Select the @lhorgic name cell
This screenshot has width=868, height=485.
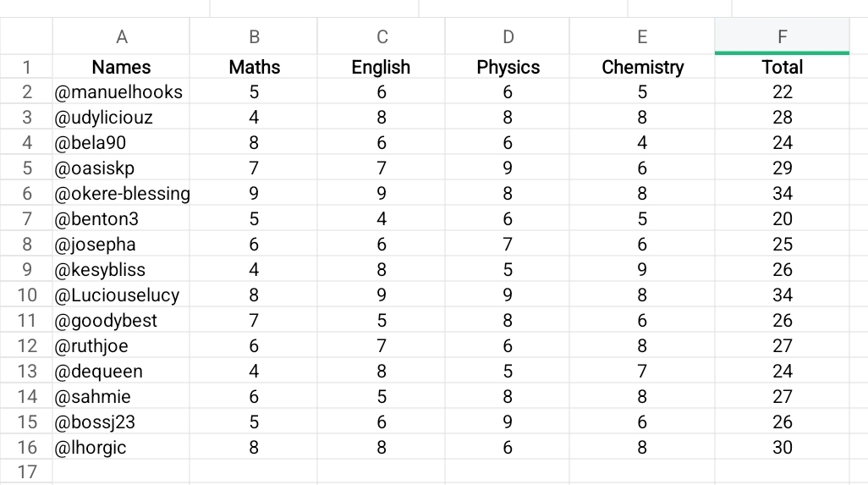click(91, 448)
